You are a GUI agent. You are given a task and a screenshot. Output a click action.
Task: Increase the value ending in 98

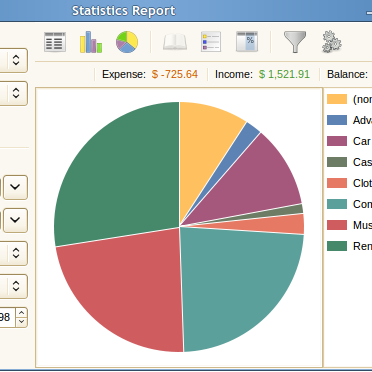click(21, 313)
